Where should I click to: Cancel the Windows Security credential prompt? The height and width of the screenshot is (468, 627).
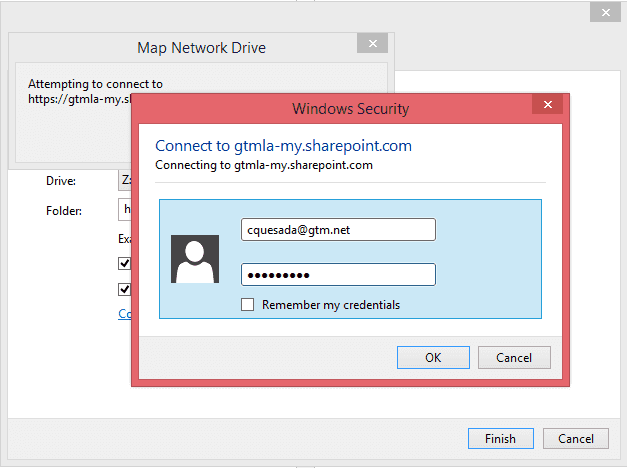coord(514,357)
